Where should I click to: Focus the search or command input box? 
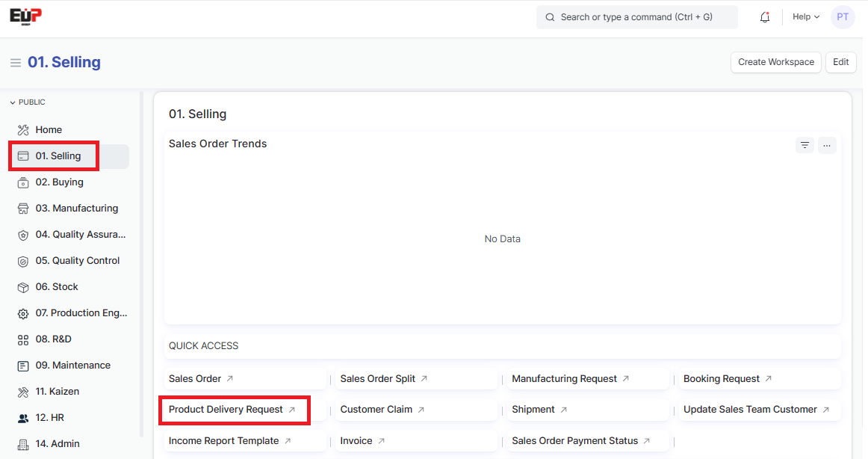point(636,17)
